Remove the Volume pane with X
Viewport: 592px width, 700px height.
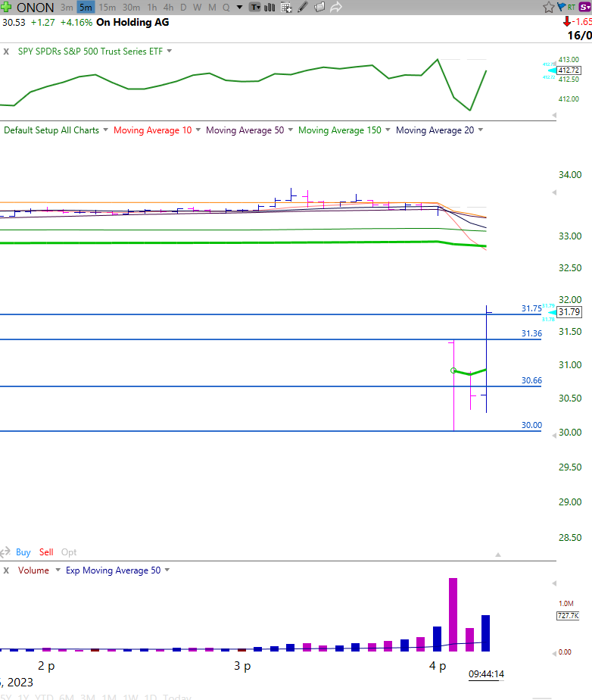pos(6,570)
